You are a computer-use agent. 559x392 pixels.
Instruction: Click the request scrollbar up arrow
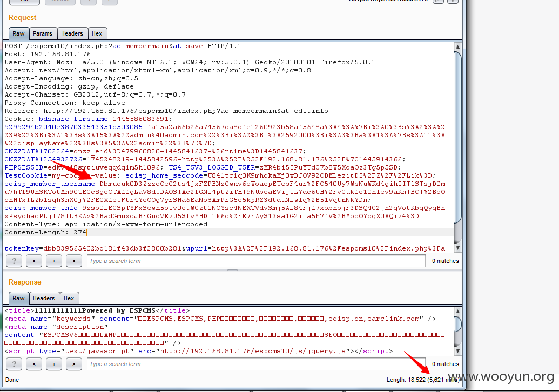(458, 46)
